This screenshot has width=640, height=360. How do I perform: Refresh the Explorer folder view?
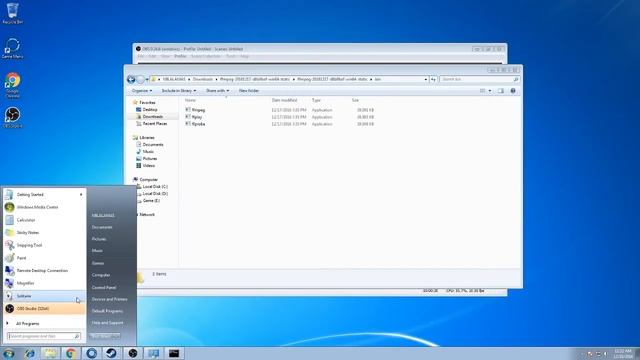[x=433, y=79]
